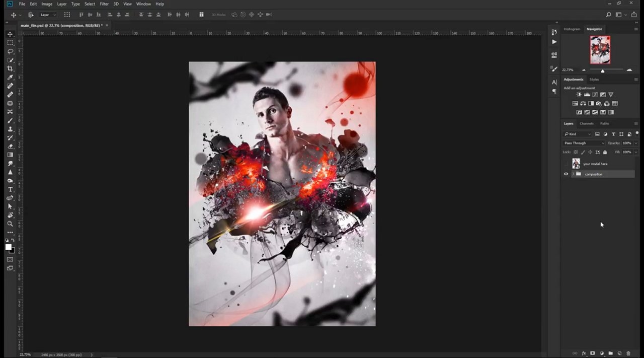
Task: Toggle filter for type layers
Action: [613, 134]
